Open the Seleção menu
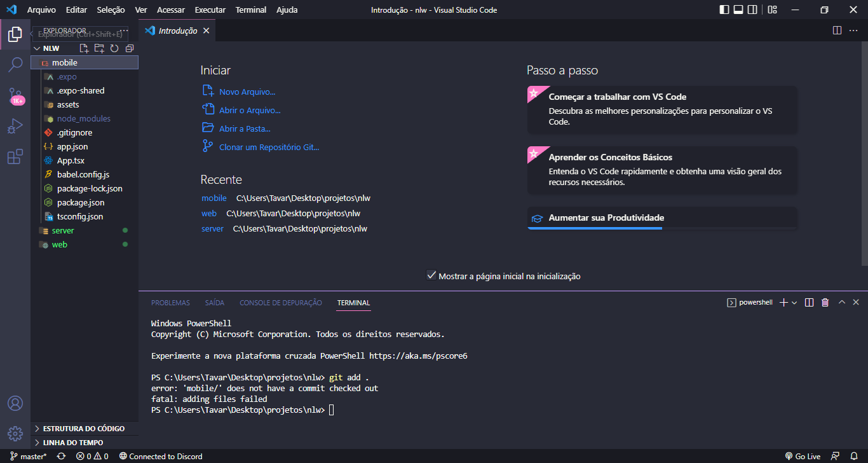Image resolution: width=868 pixels, height=463 pixels. click(x=111, y=10)
